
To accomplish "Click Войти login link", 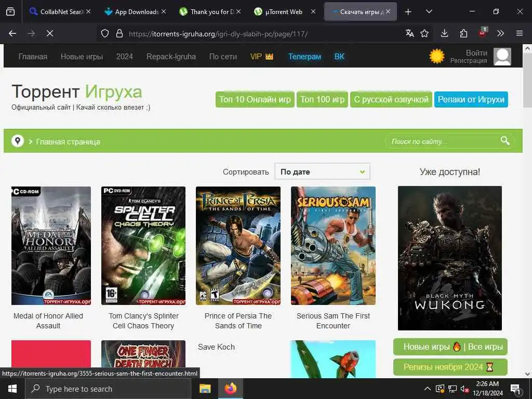I will point(476,53).
